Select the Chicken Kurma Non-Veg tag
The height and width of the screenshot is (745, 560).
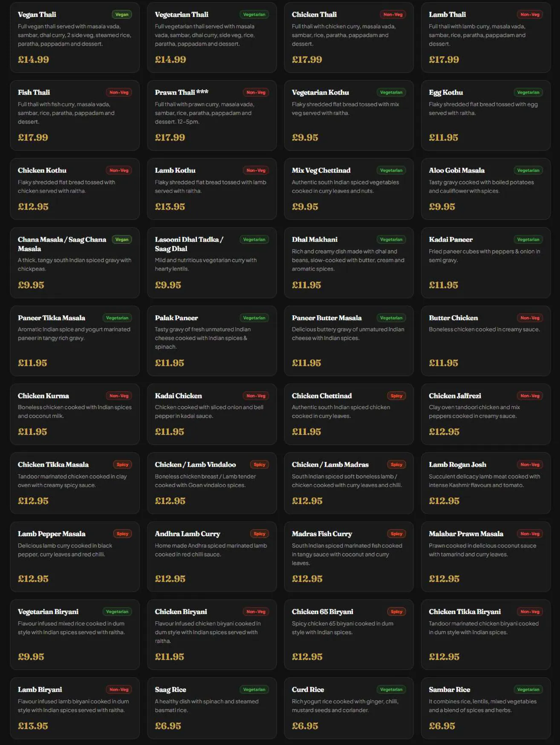(x=119, y=396)
